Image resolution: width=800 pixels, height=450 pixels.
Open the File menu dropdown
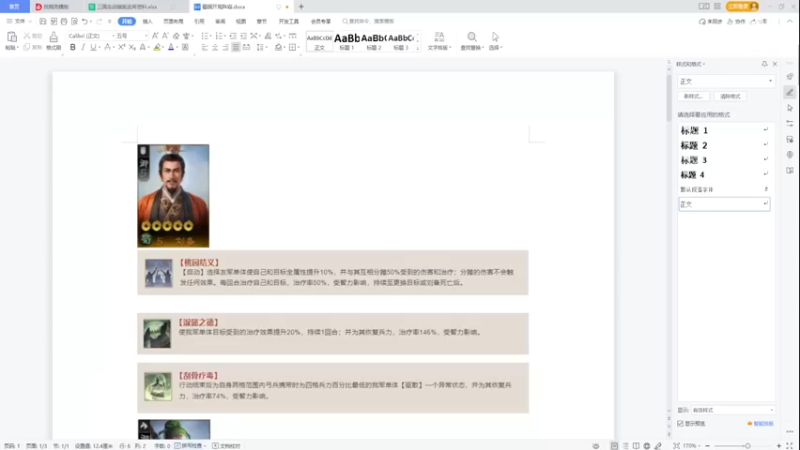pyautogui.click(x=19, y=21)
